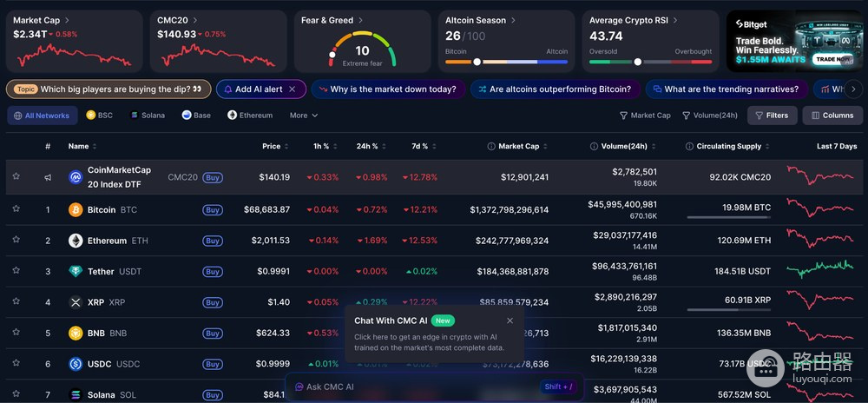Buy Bitcoin via its Buy button
Image resolution: width=868 pixels, height=403 pixels.
pyautogui.click(x=213, y=210)
